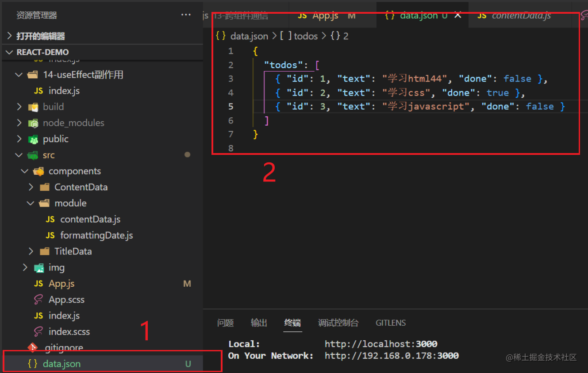Click the "学习html44" string in editor
This screenshot has width=588, height=373.
(415, 79)
